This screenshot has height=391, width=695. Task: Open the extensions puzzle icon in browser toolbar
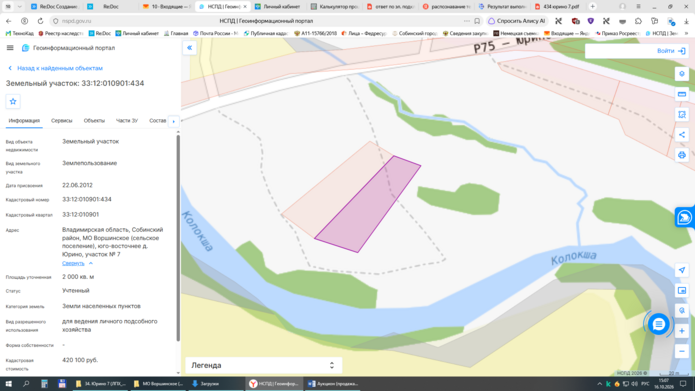tap(638, 21)
